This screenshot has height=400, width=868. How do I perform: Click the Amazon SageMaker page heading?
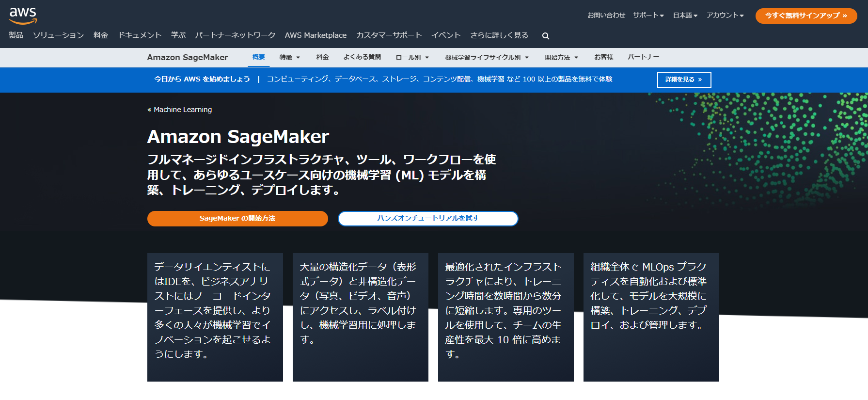coord(238,137)
